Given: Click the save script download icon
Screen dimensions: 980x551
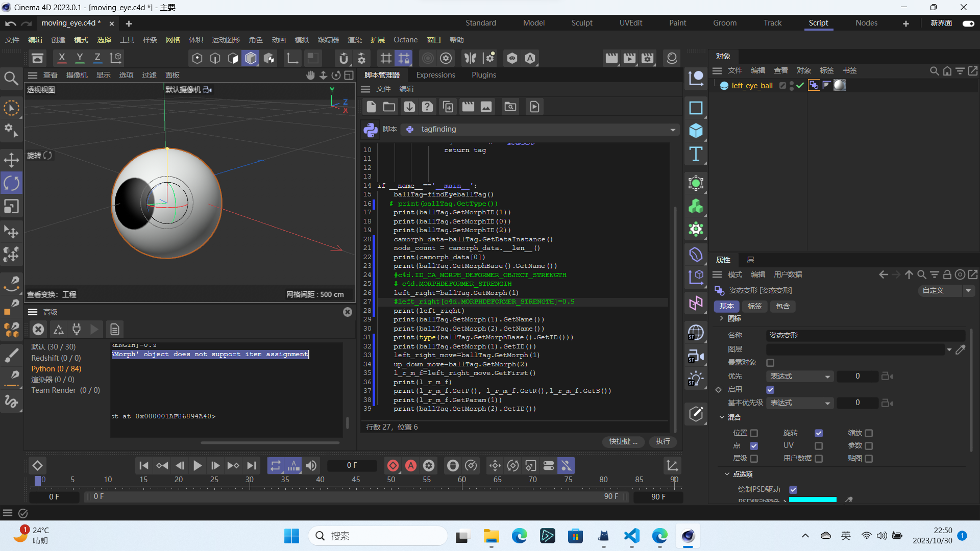Looking at the screenshot, I should point(409,107).
